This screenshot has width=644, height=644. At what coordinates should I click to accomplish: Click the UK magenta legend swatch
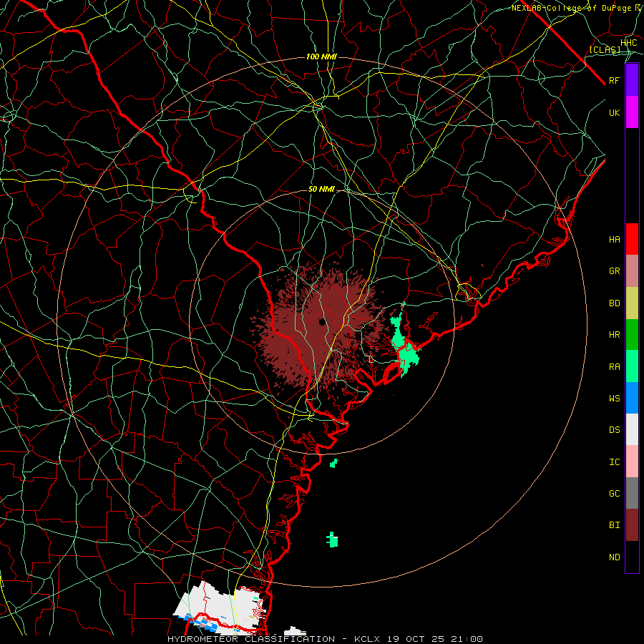coord(632,112)
